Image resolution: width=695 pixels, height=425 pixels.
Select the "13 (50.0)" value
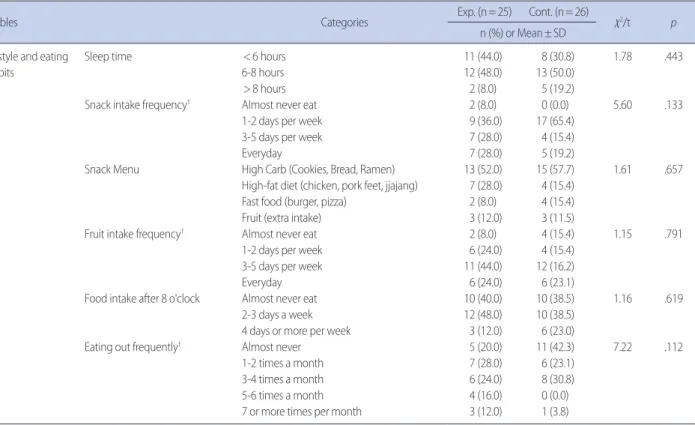pos(555,73)
